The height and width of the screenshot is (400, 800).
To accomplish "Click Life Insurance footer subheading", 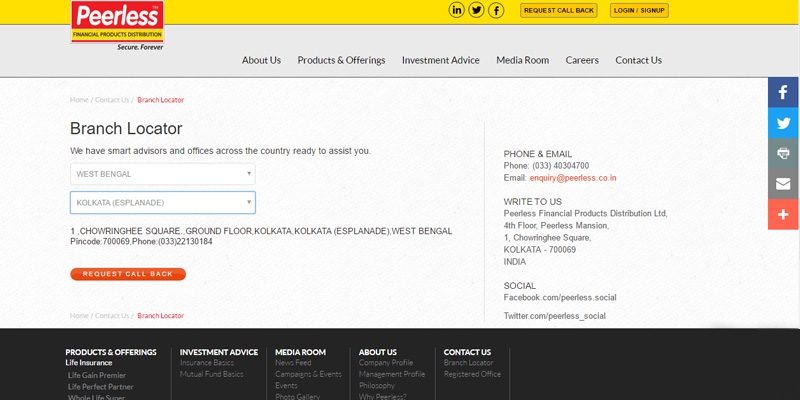I will point(89,363).
